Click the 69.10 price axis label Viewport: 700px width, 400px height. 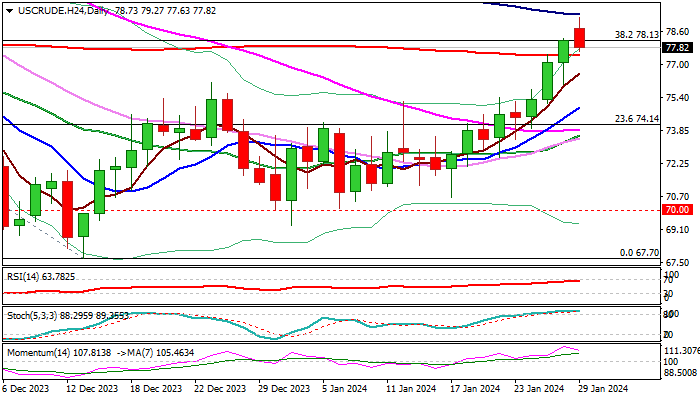point(677,229)
